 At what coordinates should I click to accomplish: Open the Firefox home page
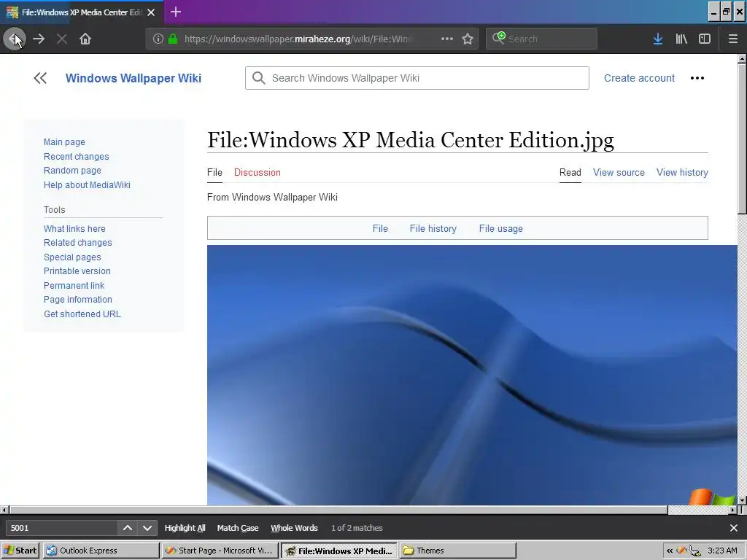tap(85, 39)
